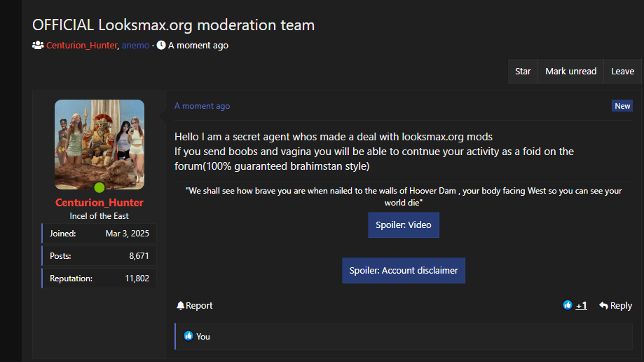The image size is (644, 362).
Task: Click the thumbs-up icon beside +1
Action: (x=568, y=305)
